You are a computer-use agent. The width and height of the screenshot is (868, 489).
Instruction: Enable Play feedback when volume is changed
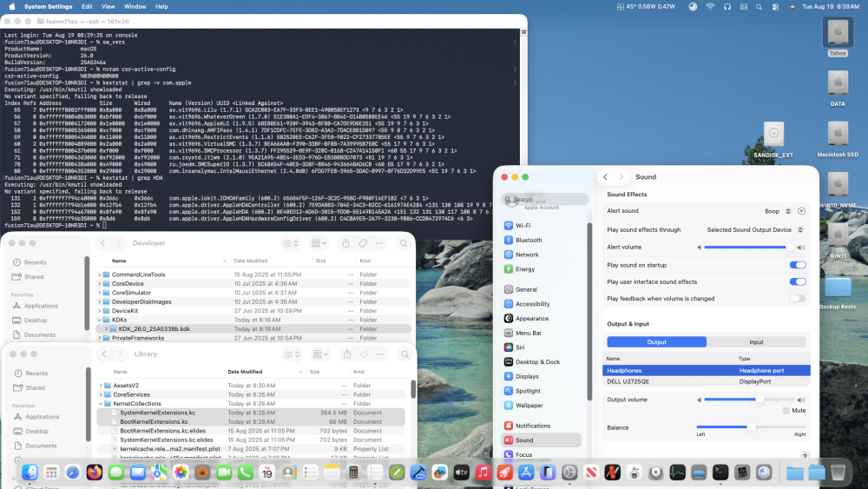(798, 299)
